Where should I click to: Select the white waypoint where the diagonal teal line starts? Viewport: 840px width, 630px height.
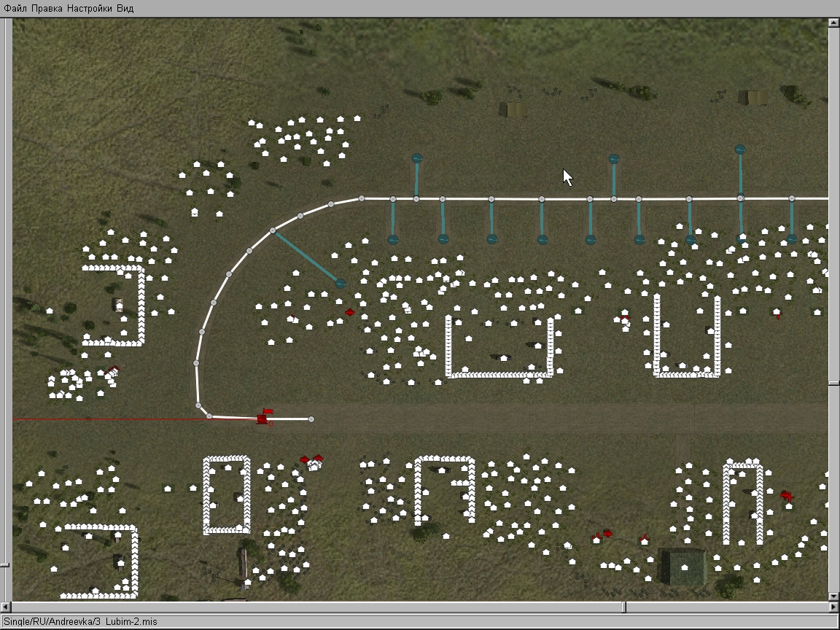(273, 230)
